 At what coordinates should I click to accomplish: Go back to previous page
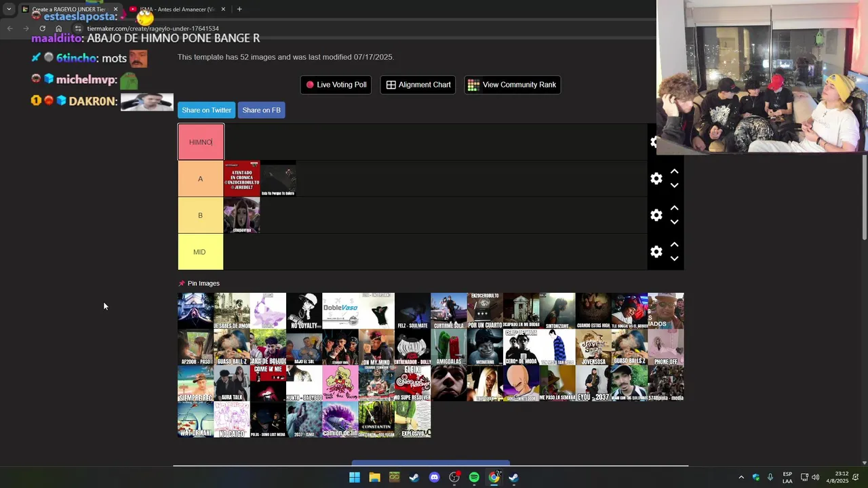pos(9,28)
